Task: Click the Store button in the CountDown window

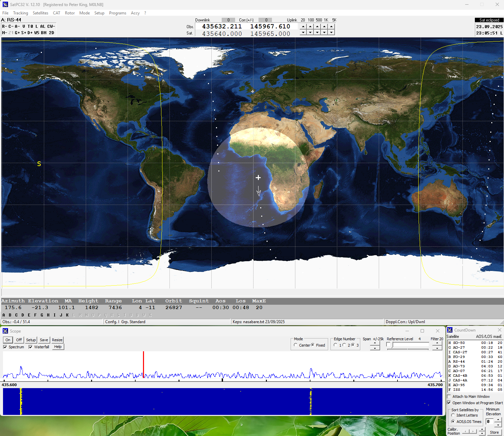Action: tap(494, 432)
